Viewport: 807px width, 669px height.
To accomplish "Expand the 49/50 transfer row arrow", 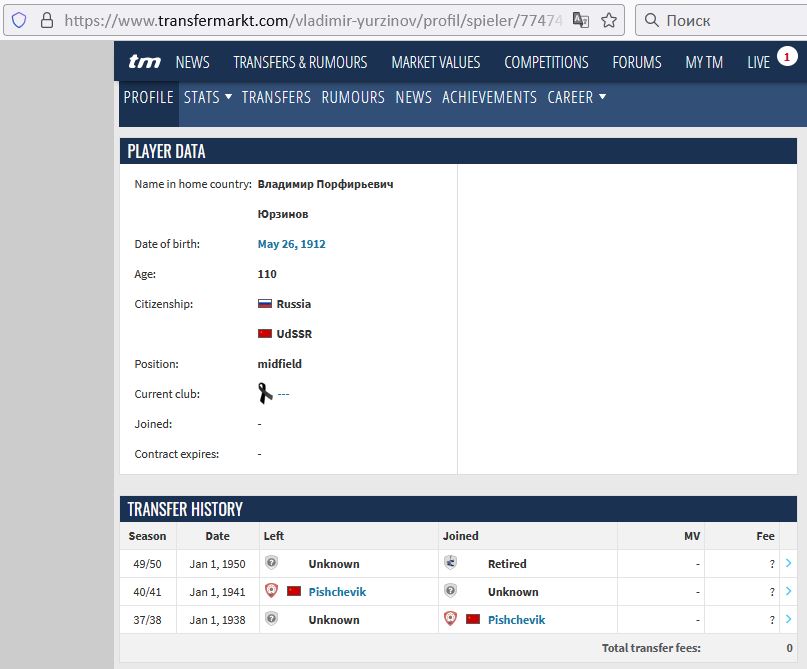I will [788, 563].
